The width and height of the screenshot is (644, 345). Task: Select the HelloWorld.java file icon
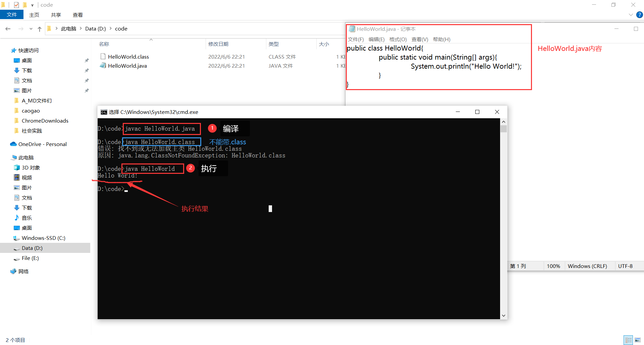103,66
